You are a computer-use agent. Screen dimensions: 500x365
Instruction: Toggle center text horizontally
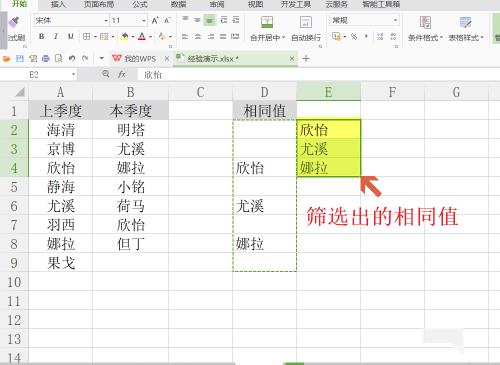pyautogui.click(x=198, y=36)
